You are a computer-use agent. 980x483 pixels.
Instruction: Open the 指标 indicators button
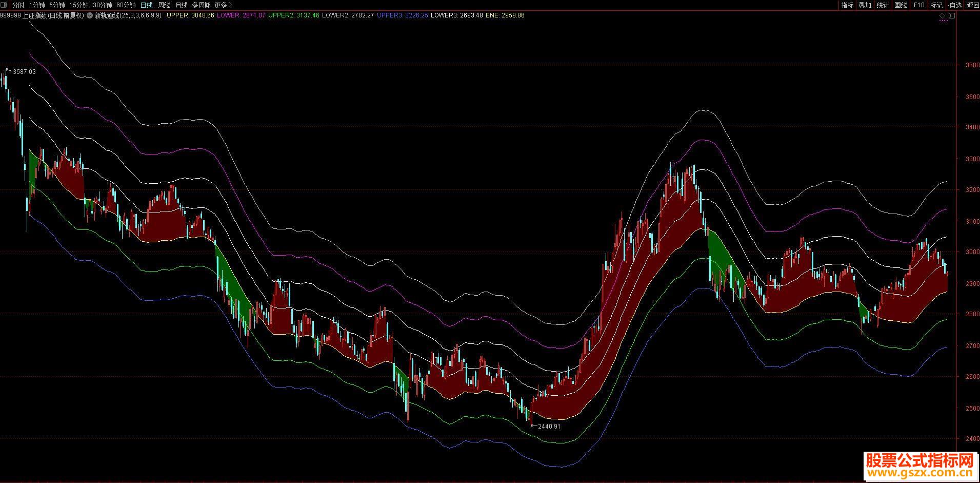point(847,5)
